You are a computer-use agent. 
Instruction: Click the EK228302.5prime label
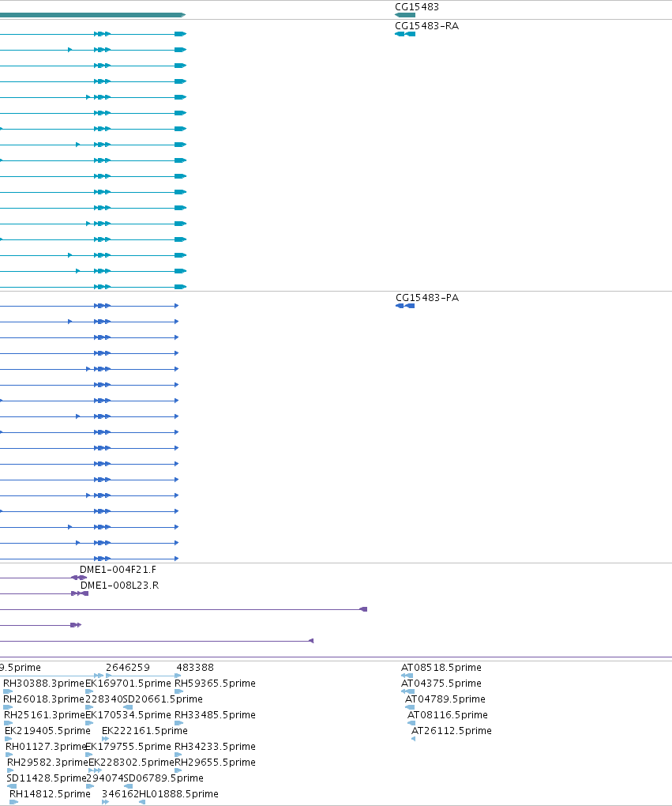[132, 763]
